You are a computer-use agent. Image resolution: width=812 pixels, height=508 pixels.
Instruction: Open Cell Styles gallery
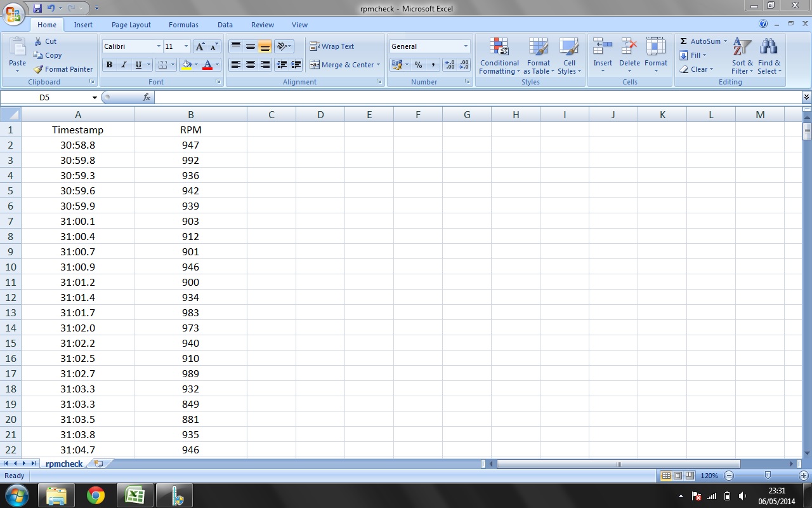(569, 55)
